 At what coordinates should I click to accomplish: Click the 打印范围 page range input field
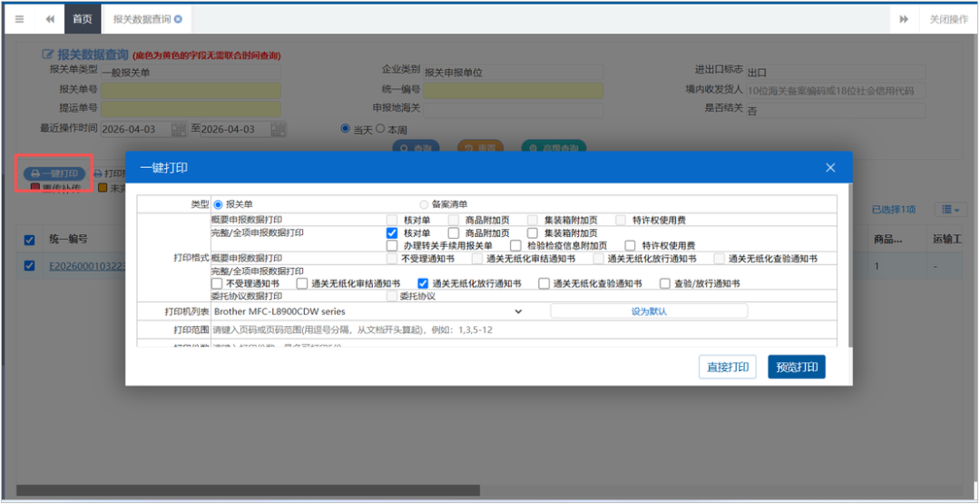(524, 330)
